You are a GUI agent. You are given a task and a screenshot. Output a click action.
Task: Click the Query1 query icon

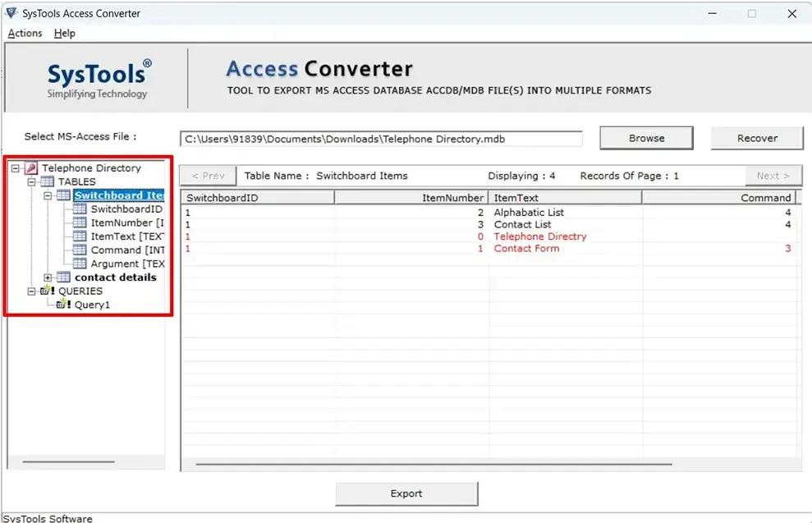(x=64, y=304)
